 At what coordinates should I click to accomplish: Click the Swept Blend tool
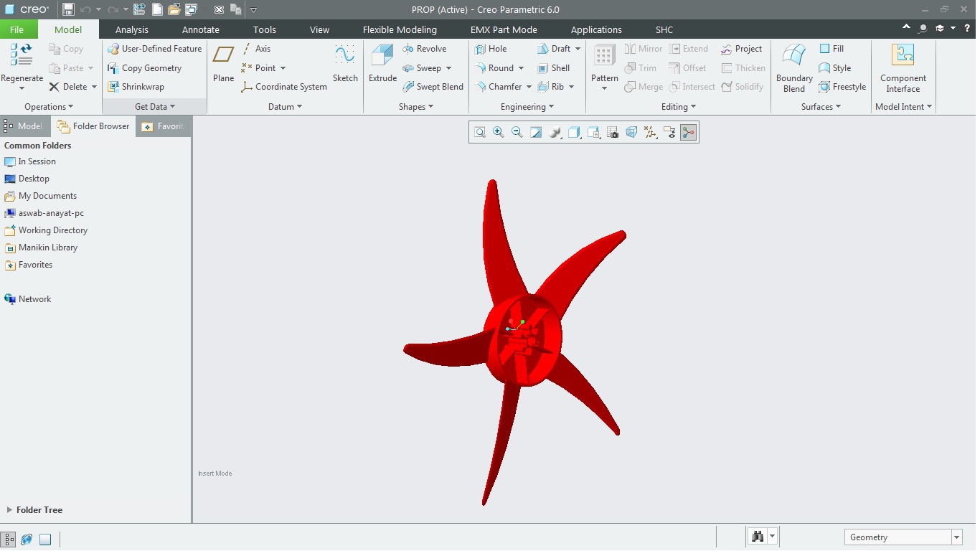coord(433,87)
